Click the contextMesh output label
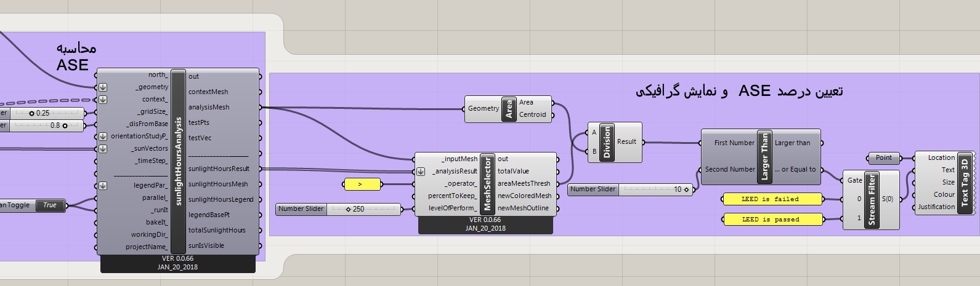980x286 pixels. [208, 92]
